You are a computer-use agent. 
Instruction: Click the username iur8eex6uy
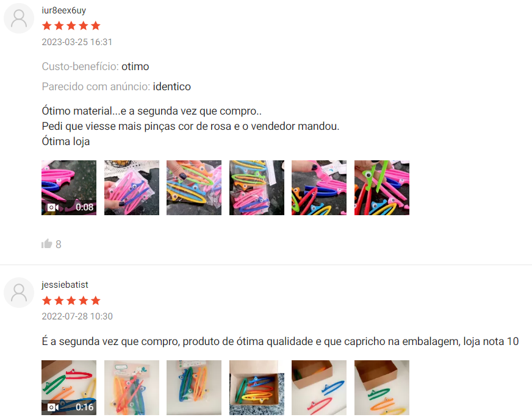click(64, 10)
